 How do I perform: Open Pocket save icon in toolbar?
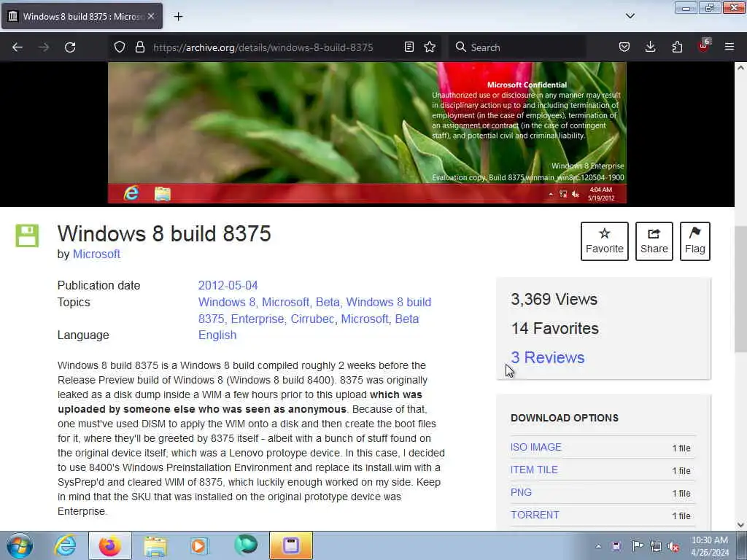(x=624, y=47)
